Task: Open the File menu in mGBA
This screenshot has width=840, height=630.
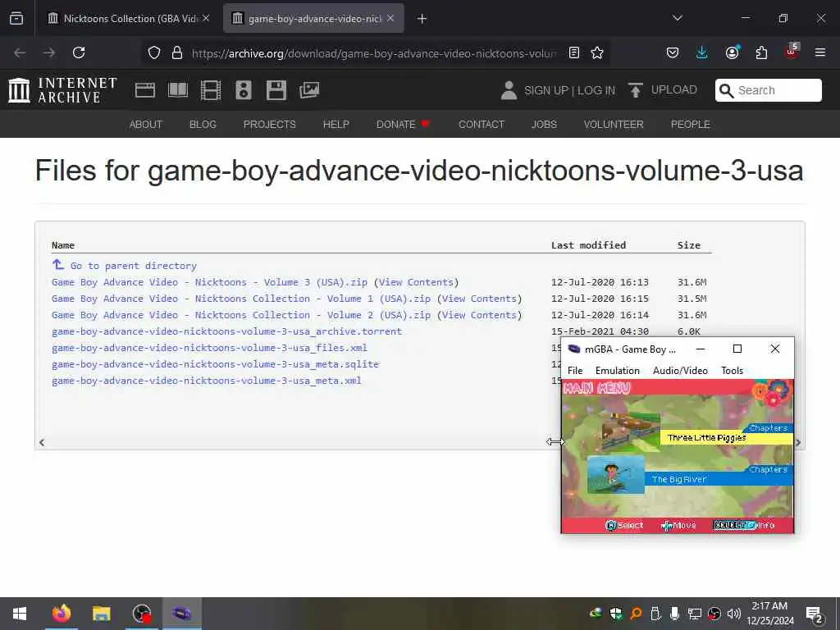Action: pos(575,370)
